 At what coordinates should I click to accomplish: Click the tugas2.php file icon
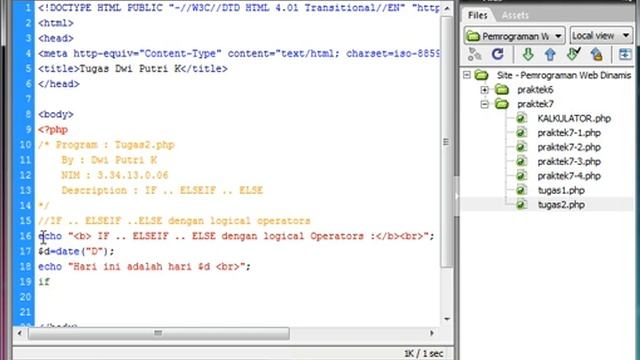[521, 204]
